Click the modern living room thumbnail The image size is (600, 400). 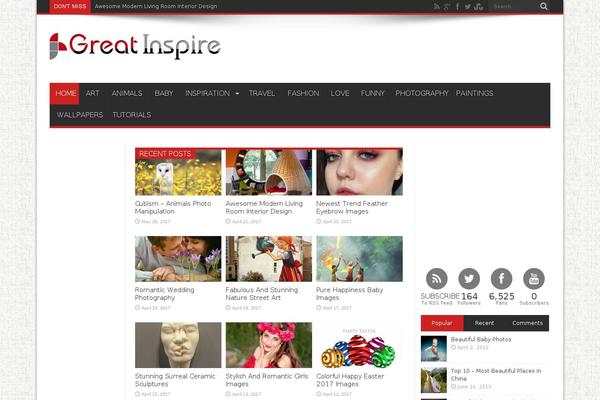(x=269, y=172)
